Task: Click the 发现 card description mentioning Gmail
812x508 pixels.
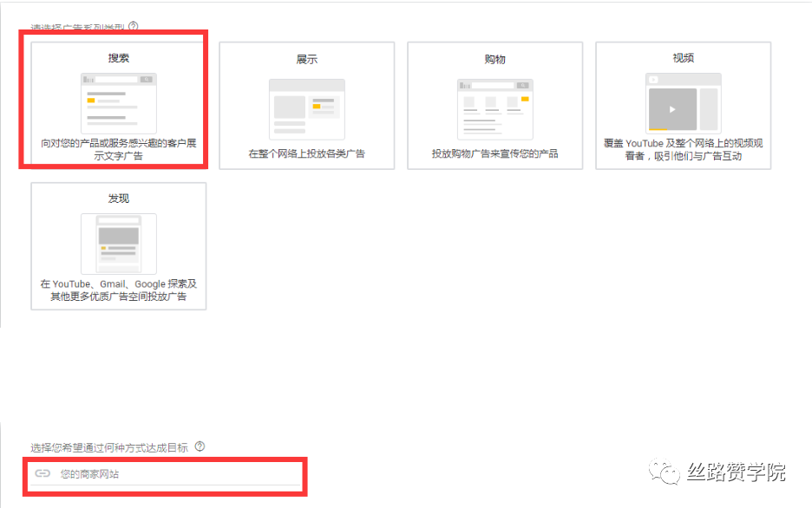Action: click(119, 290)
